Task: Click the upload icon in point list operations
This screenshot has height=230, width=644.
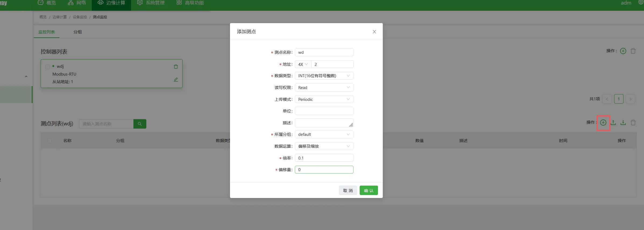Action: 613,123
